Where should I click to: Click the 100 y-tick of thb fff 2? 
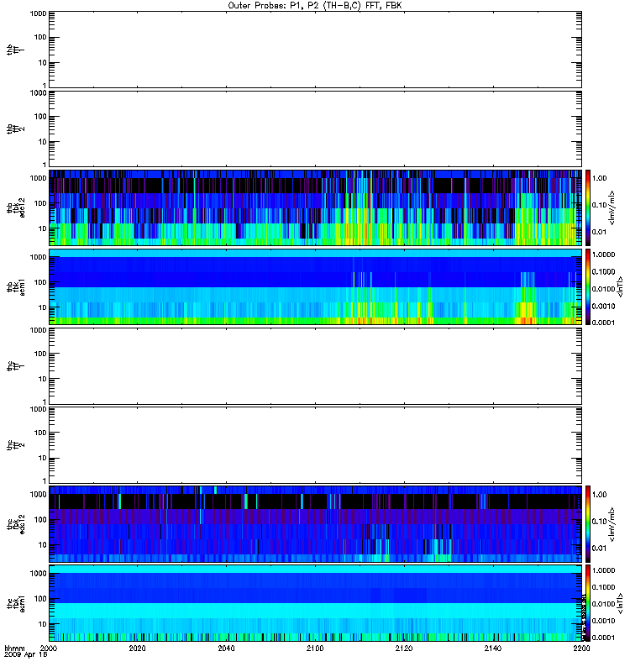pyautogui.click(x=40, y=117)
